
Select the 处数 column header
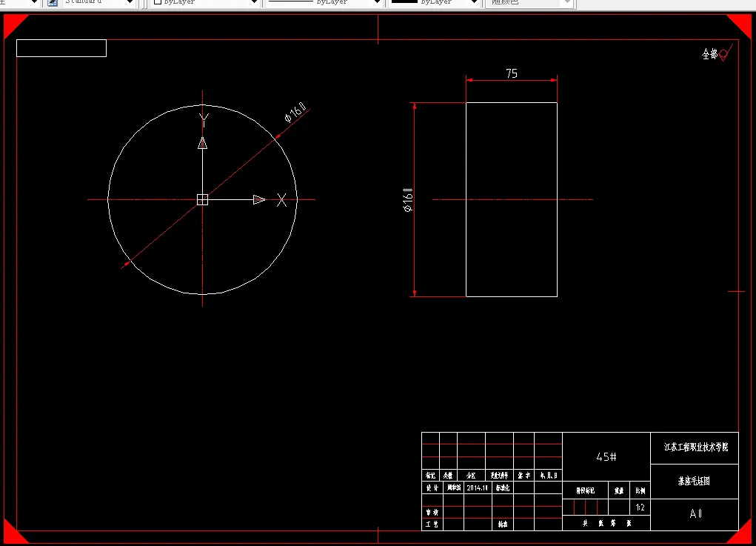448,476
